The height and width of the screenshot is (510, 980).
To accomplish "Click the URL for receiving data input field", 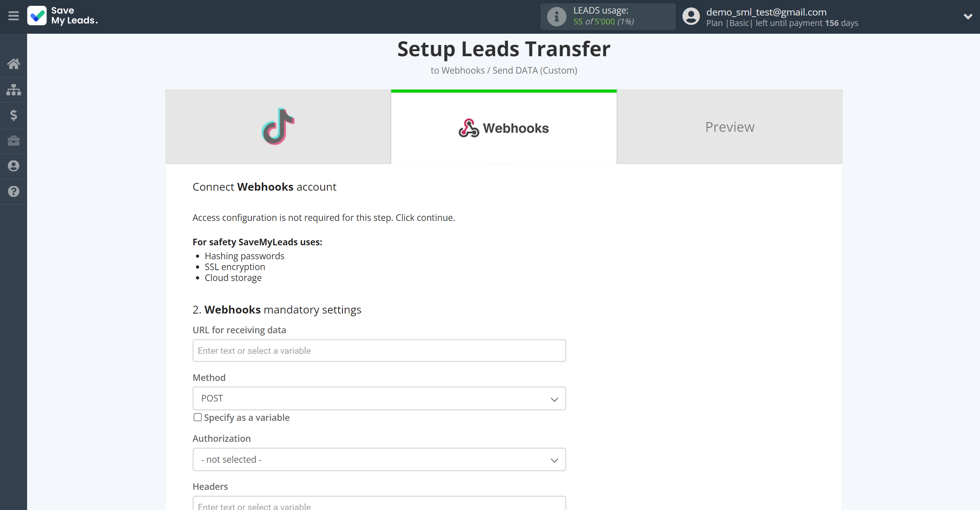I will 379,350.
